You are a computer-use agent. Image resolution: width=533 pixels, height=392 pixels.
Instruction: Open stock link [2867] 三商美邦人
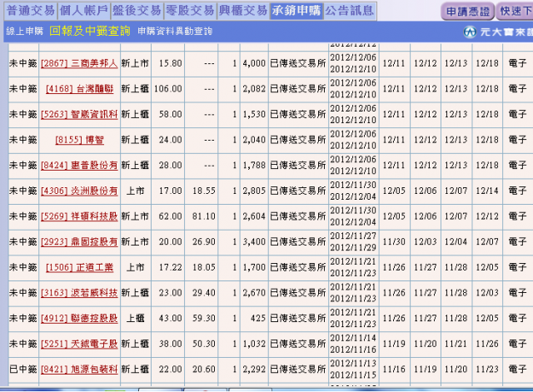[x=79, y=63]
